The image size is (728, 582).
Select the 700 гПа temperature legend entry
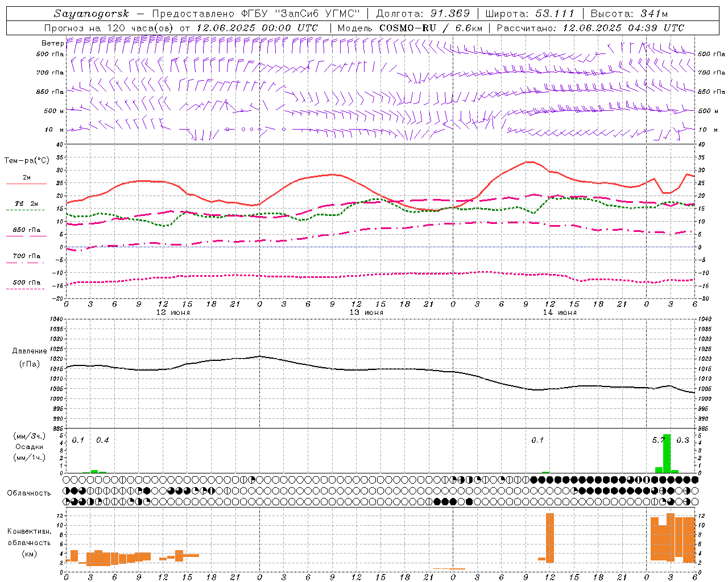coord(27,256)
